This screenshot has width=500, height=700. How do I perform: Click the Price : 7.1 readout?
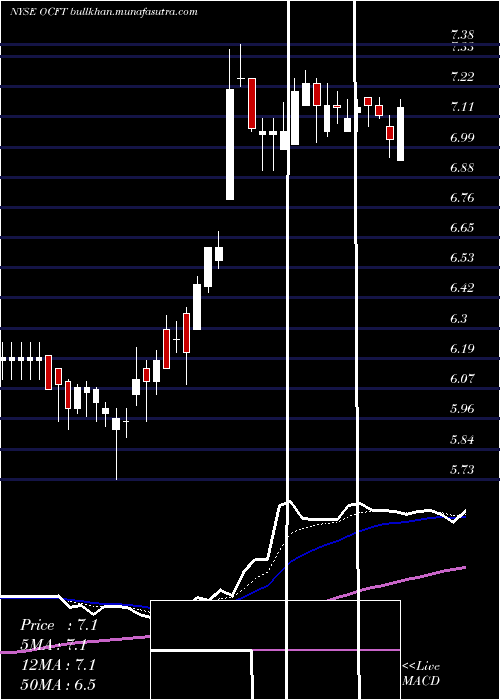pyautogui.click(x=59, y=625)
